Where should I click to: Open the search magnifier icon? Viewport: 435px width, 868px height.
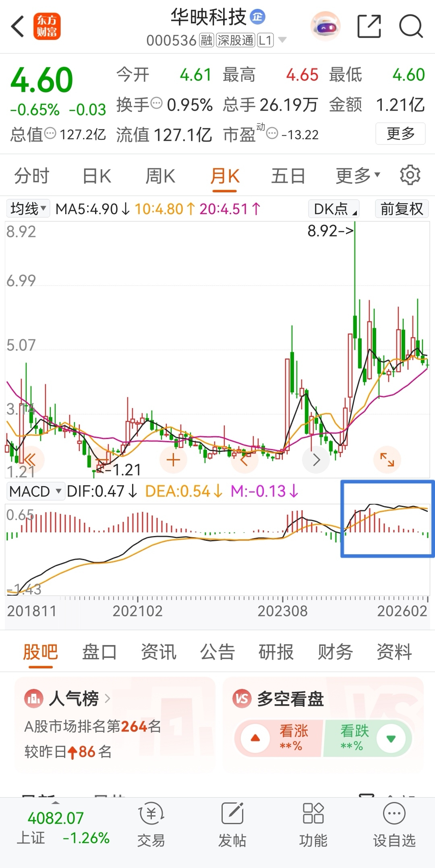tap(411, 27)
